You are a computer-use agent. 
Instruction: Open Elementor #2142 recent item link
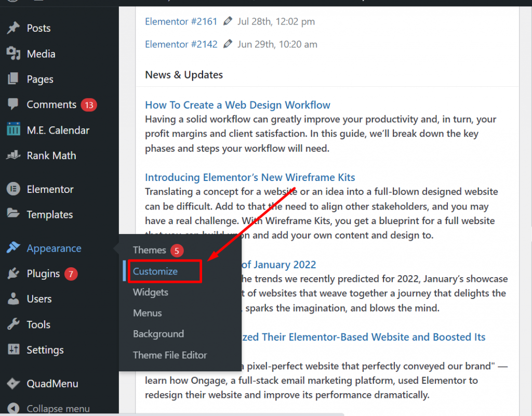click(181, 44)
